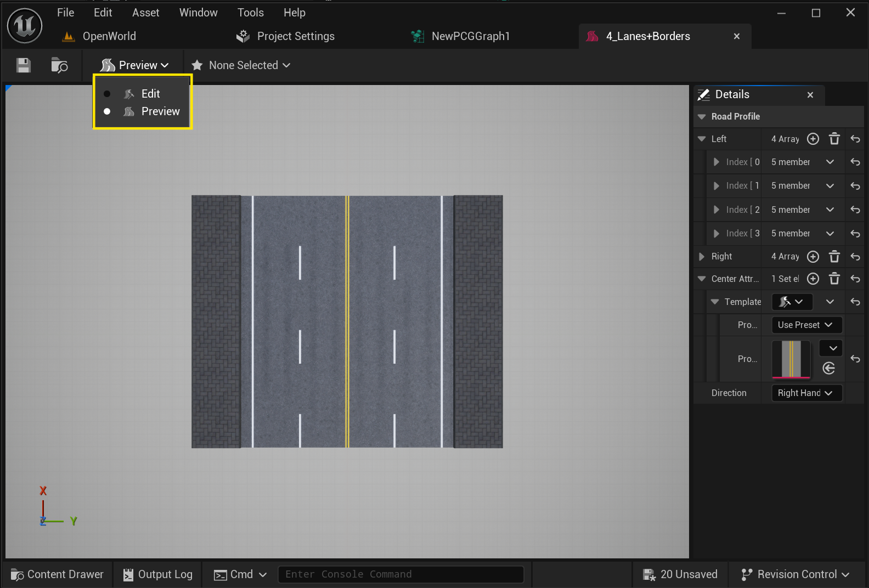869x588 pixels.
Task: Reset Index [ 0 ] to default
Action: tap(855, 162)
